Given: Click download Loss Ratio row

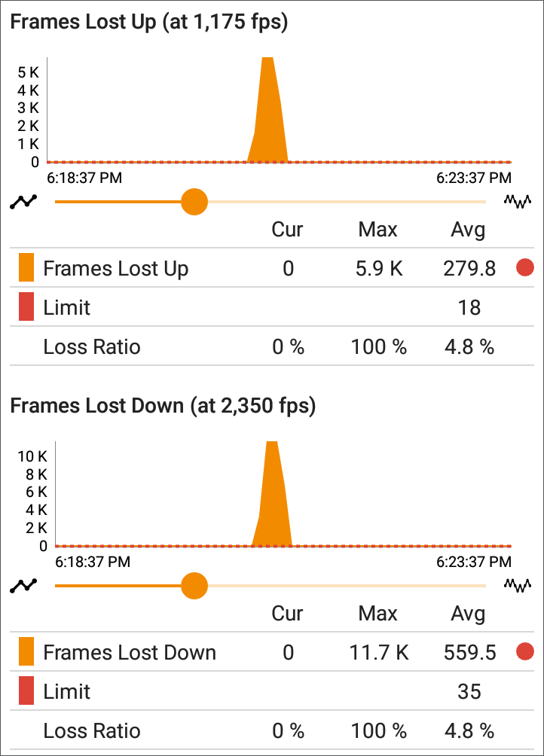Looking at the screenshot, I should point(272,730).
